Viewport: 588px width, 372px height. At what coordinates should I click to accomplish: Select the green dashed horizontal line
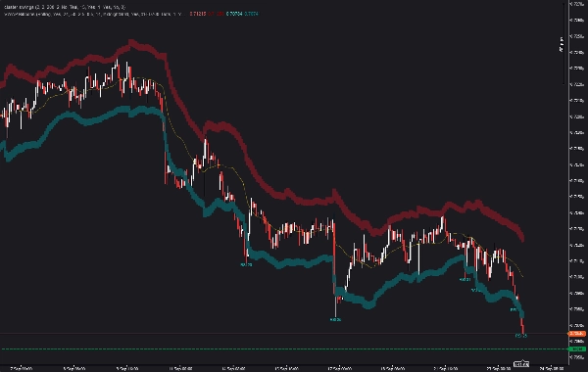pos(284,349)
